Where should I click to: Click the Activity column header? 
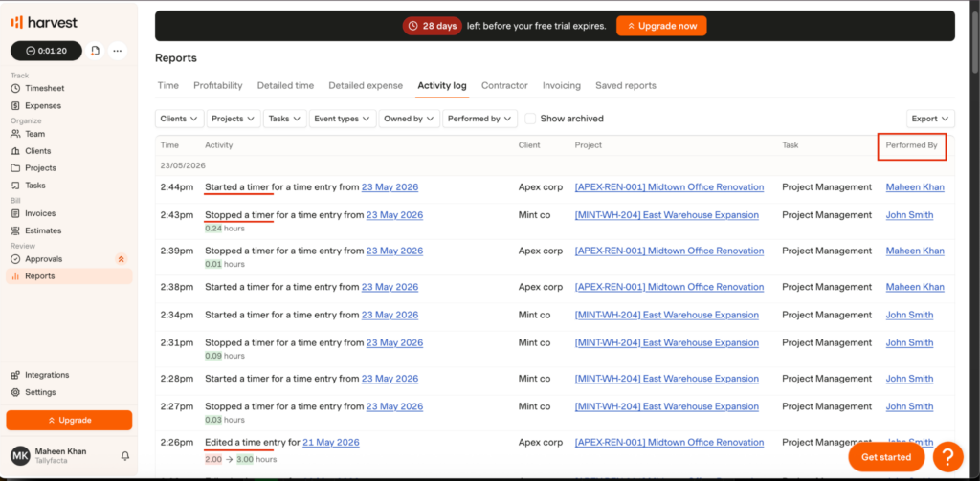click(x=219, y=145)
